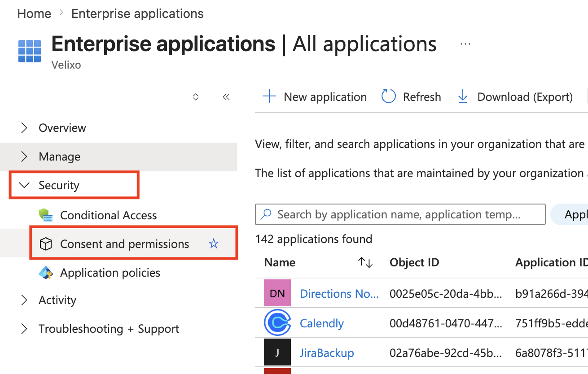Viewport: 588px width, 374px height.
Task: Click Application ID cell in Directions row
Action: [x=552, y=294]
